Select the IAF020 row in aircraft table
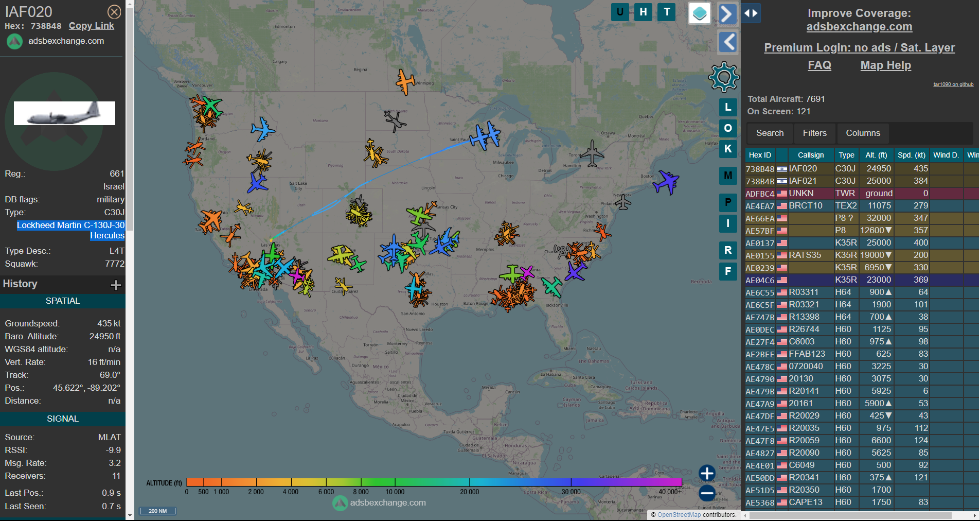 pos(862,168)
